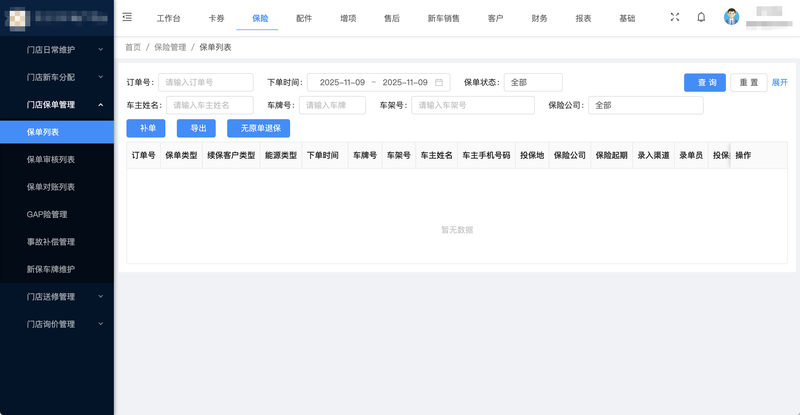
Task: Click the calendar icon in date range
Action: click(439, 82)
